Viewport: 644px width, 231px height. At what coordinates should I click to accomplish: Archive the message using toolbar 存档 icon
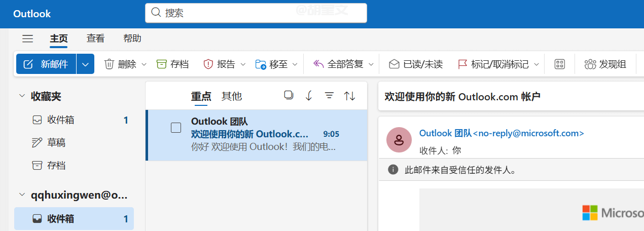coord(162,64)
